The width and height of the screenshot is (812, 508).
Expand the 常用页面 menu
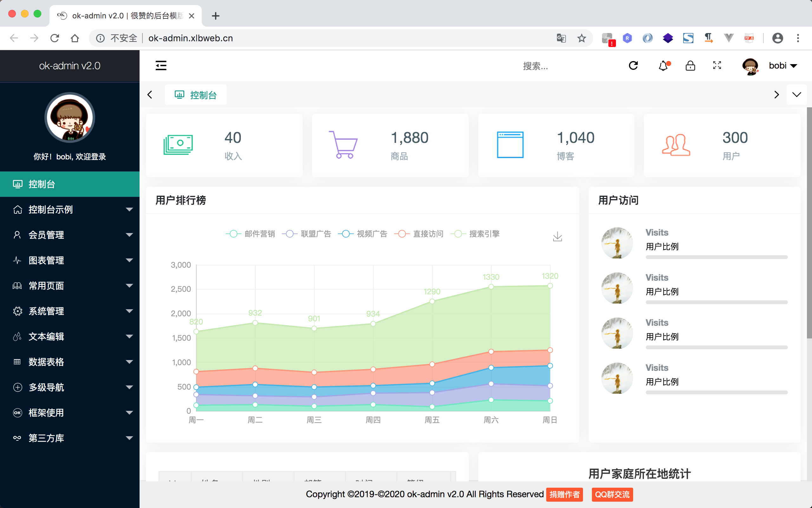click(70, 285)
